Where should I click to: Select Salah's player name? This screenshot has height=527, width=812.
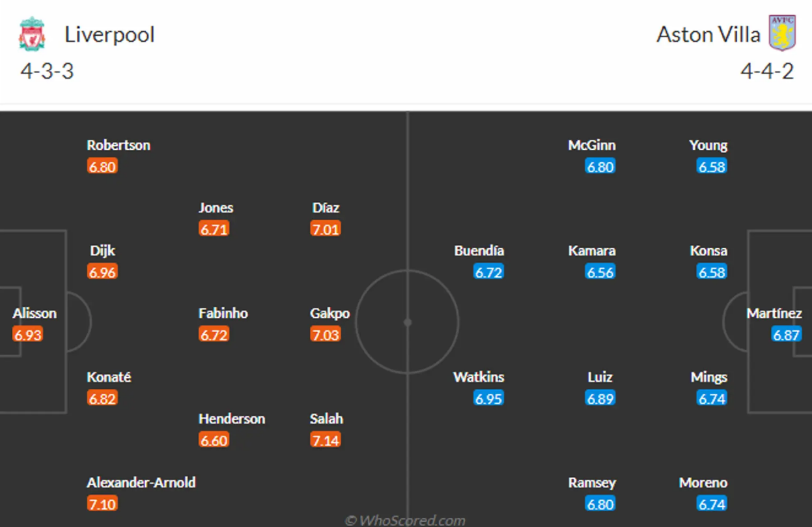(x=326, y=419)
